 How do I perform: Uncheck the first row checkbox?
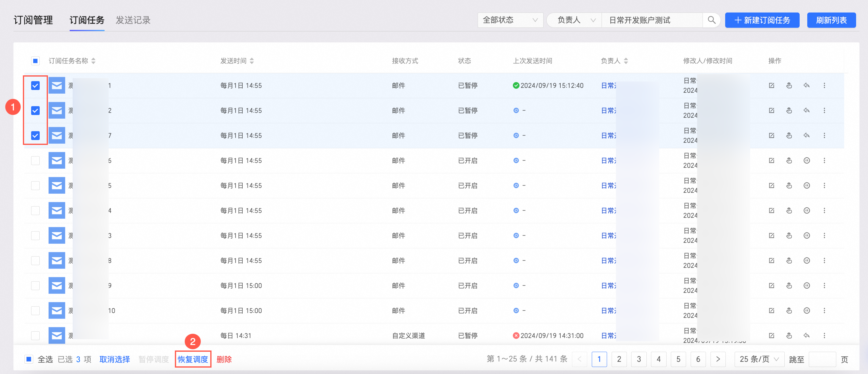(x=35, y=86)
